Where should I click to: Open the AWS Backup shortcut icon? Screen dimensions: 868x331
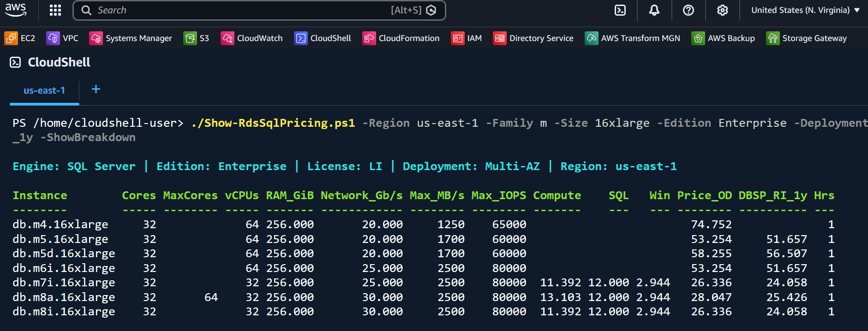coord(698,38)
